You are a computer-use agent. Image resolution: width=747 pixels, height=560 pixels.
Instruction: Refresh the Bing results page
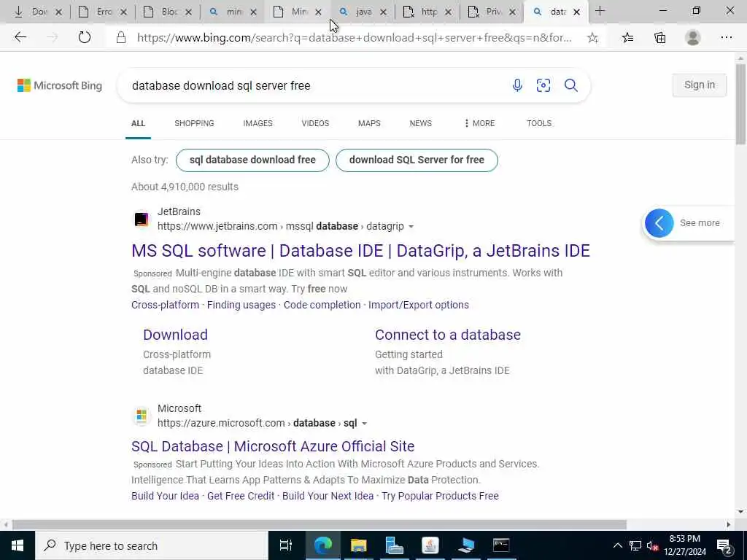85,37
